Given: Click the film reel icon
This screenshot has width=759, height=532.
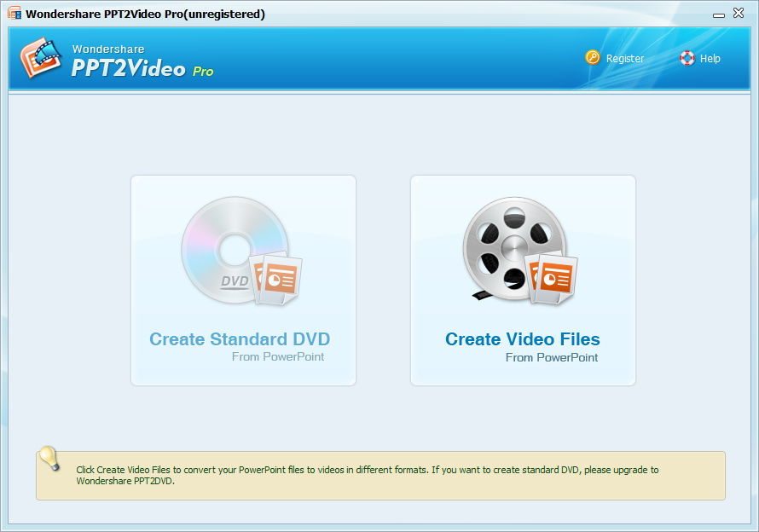Looking at the screenshot, I should click(x=512, y=249).
